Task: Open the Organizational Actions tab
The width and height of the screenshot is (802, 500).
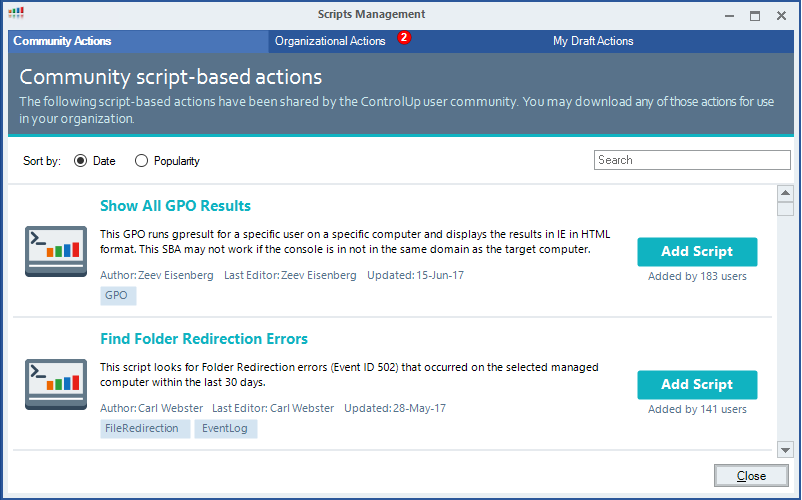Action: tap(330, 41)
